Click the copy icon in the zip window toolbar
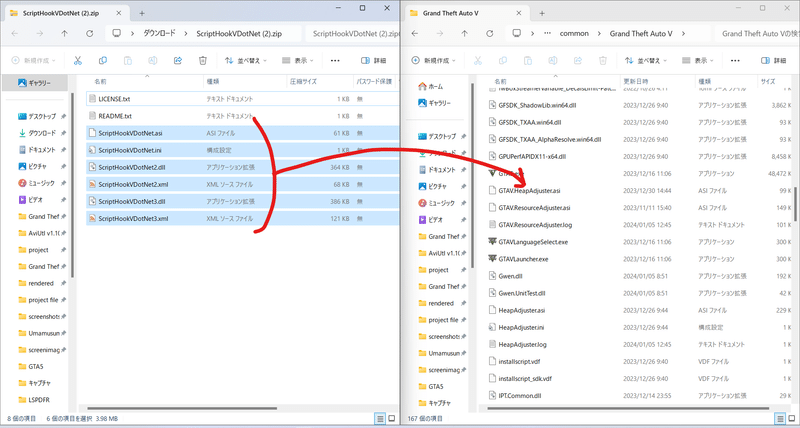800x428 pixels. pyautogui.click(x=103, y=60)
